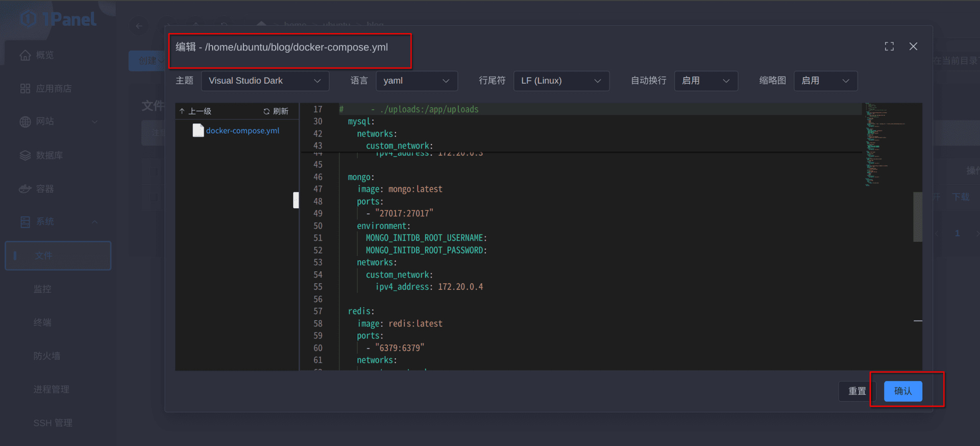The width and height of the screenshot is (980, 446).
Task: Click the editor vertical scrollbar thumb
Action: click(x=917, y=217)
